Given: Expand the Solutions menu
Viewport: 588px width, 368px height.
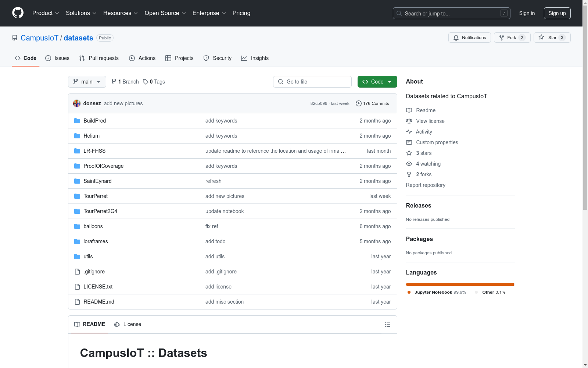Looking at the screenshot, I should click(x=81, y=13).
